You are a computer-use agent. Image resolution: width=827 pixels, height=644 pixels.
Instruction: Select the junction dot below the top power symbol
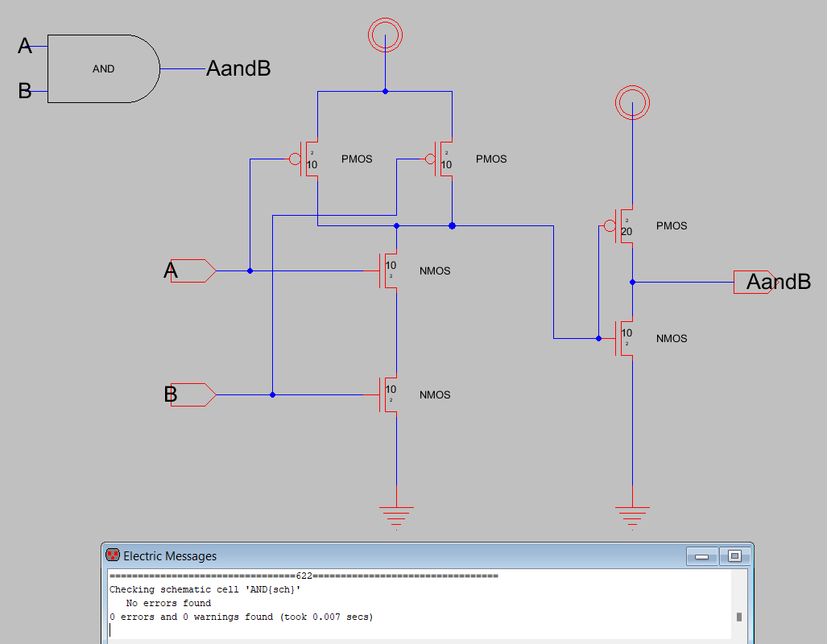(x=385, y=91)
